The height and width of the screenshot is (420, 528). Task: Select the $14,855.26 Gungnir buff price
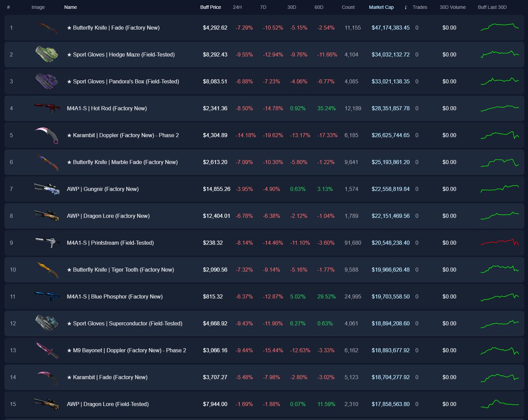click(216, 189)
